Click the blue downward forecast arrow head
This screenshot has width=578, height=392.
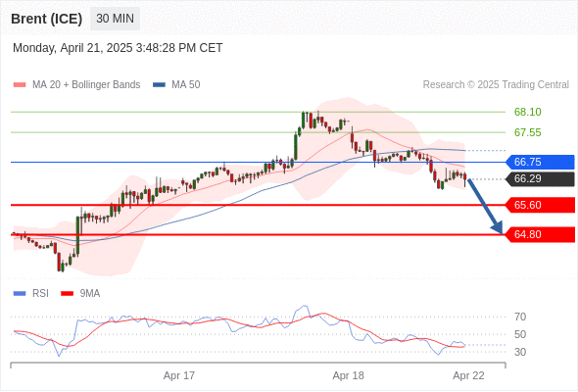tap(498, 228)
